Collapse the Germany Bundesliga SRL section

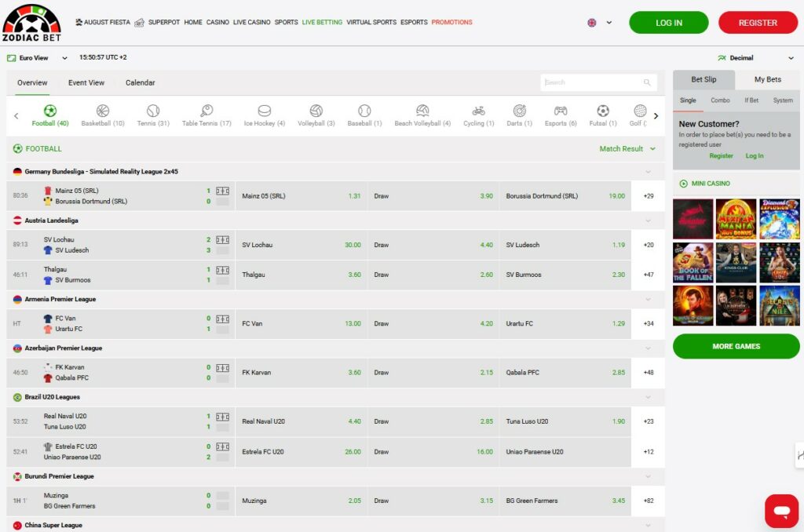[x=648, y=172]
